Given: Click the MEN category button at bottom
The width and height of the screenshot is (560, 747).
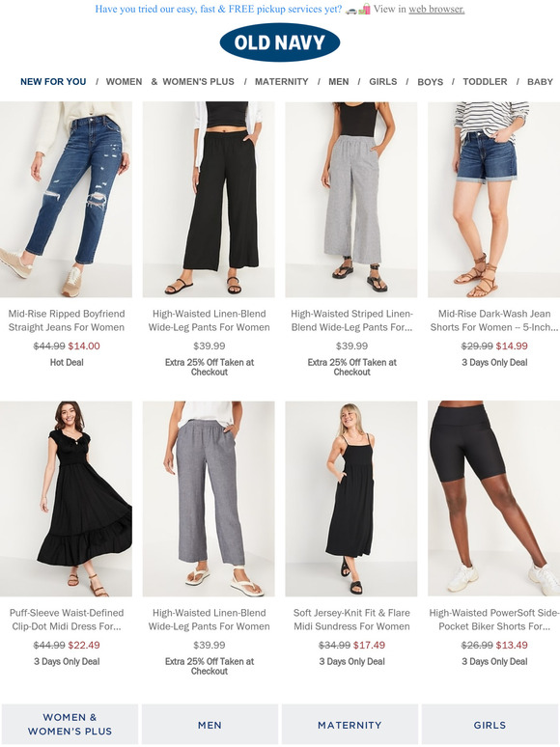Looking at the screenshot, I should point(210,724).
